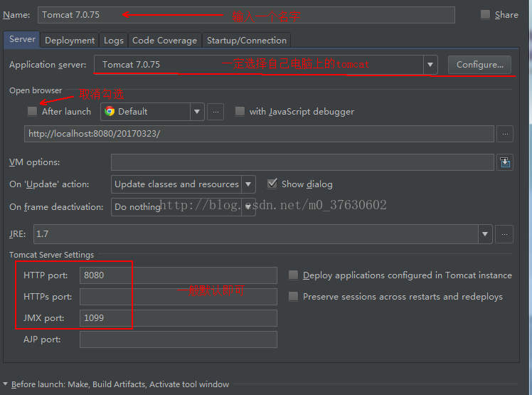
Task: Click the empty HTTPs port field
Action: [179, 297]
